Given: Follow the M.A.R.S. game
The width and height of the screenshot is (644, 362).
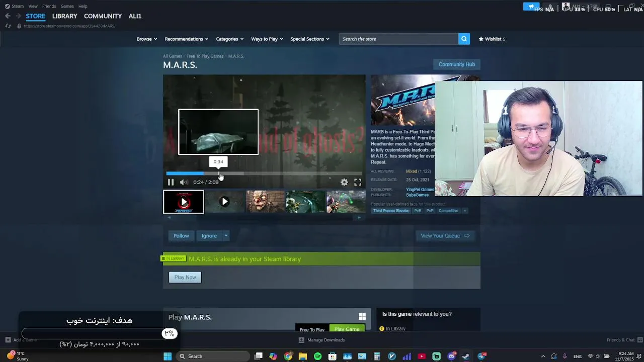Looking at the screenshot, I should click(181, 236).
